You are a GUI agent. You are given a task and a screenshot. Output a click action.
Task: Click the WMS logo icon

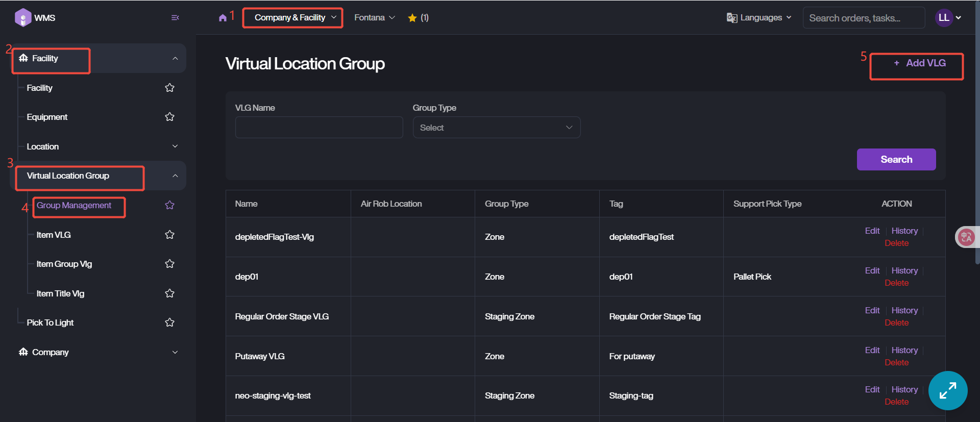23,18
